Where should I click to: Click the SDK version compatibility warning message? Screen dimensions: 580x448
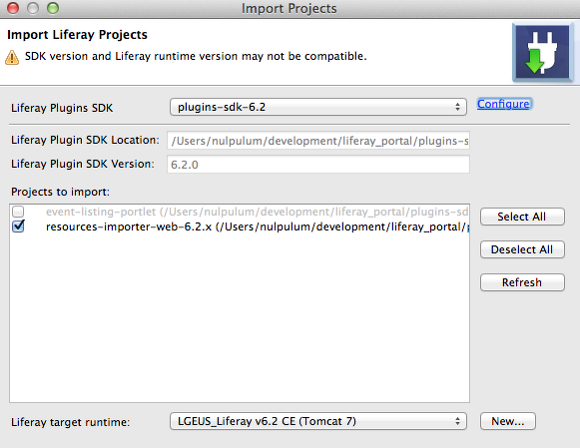click(x=196, y=56)
